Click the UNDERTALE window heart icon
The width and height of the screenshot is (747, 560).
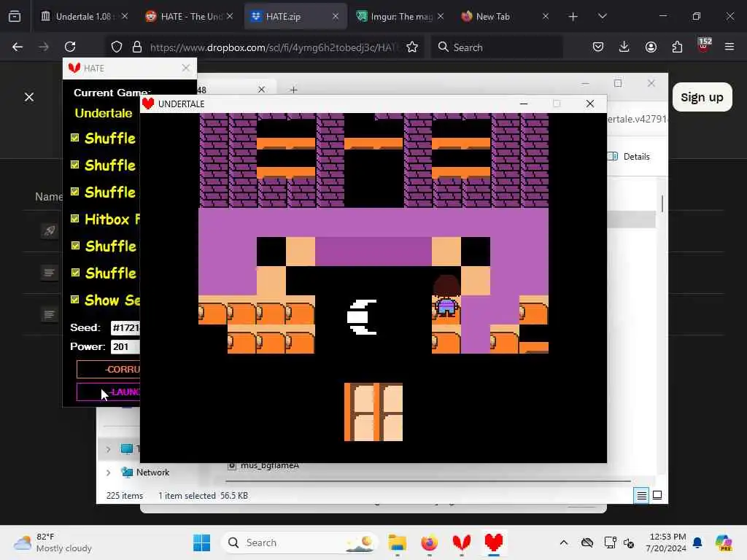[x=148, y=104]
